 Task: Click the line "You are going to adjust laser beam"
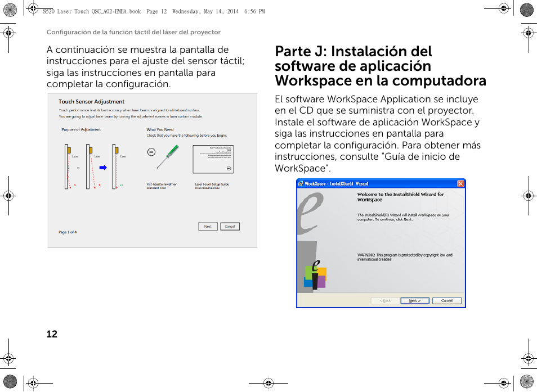pos(131,116)
